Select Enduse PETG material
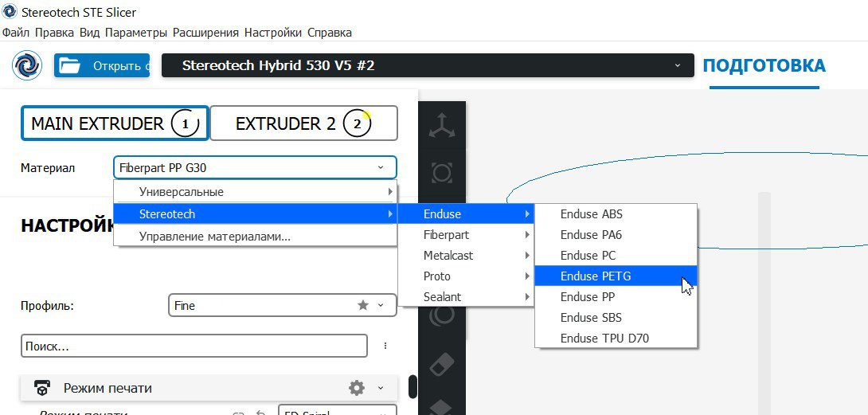The height and width of the screenshot is (415, 868). click(616, 276)
